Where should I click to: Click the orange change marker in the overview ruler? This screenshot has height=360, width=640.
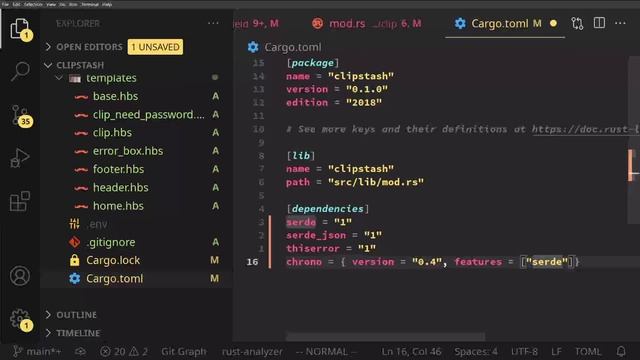pyautogui.click(x=631, y=165)
